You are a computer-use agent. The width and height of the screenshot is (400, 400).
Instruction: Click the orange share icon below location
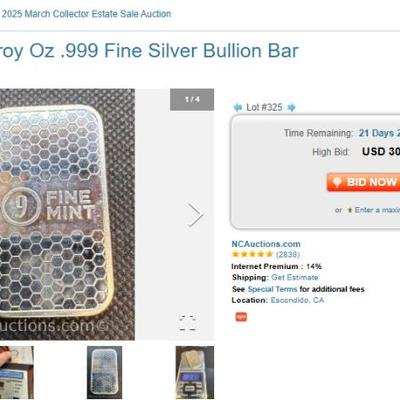click(x=241, y=316)
